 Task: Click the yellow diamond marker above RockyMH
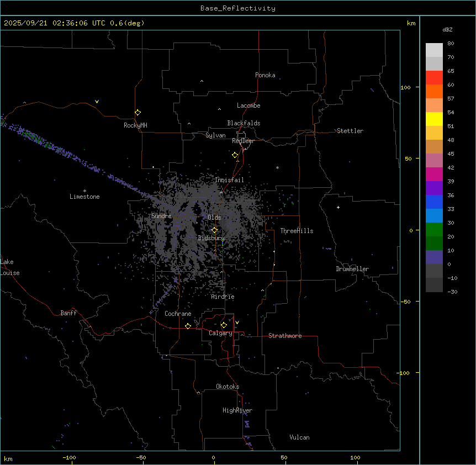(x=137, y=112)
